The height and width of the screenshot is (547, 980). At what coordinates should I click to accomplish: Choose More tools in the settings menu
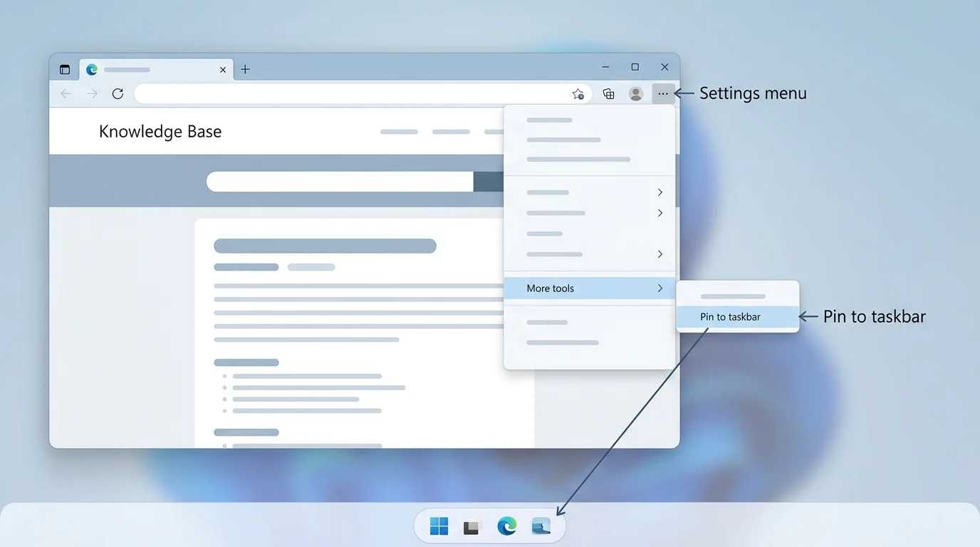click(x=589, y=288)
